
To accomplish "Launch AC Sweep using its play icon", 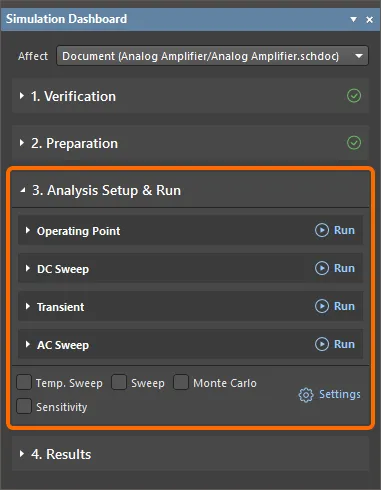I will coord(322,344).
